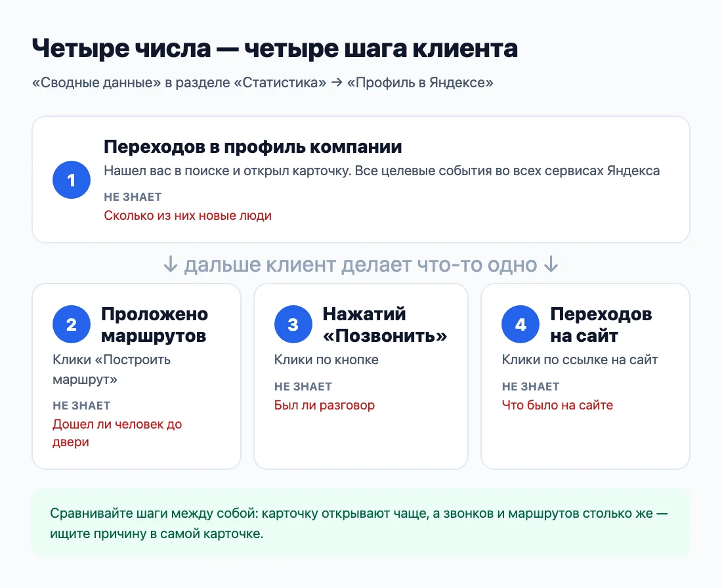This screenshot has height=588, width=722.
Task: Click description "Нашел вас в поиске и открыл карточку"
Action: coord(228,171)
